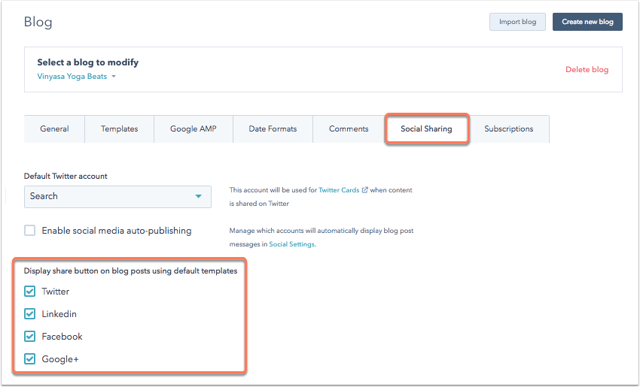
Task: Click the Create new blog button
Action: (x=587, y=22)
